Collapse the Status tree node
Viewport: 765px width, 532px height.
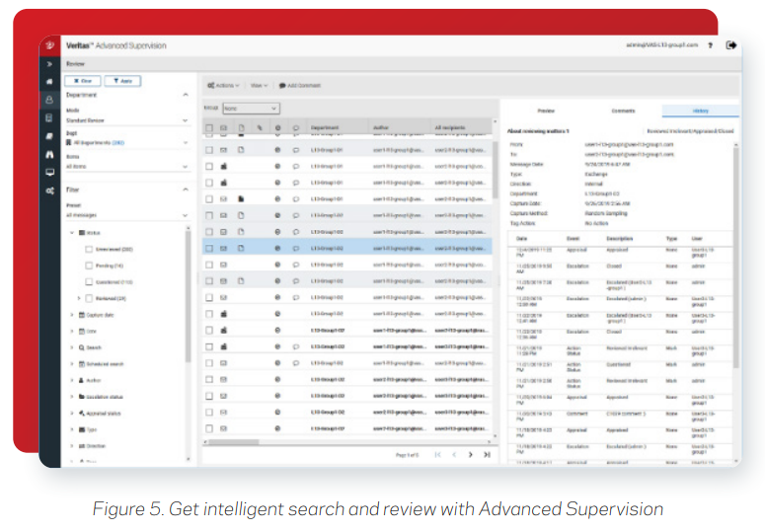click(72, 233)
